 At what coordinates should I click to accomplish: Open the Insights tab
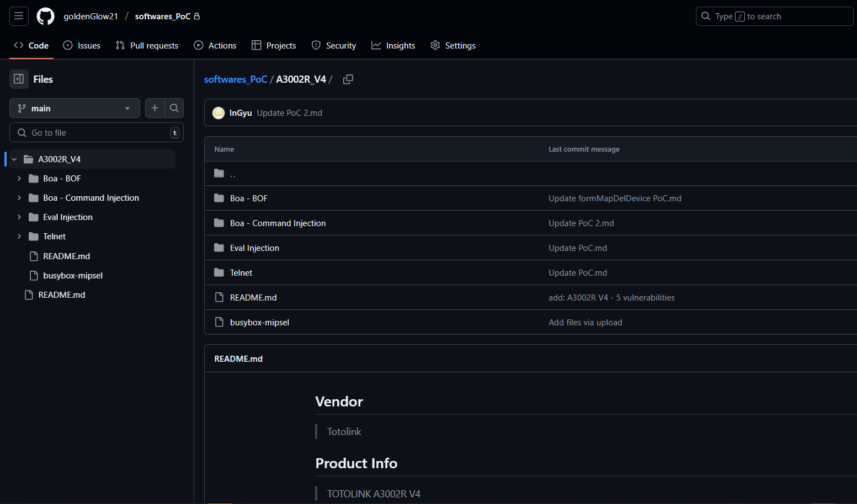[x=393, y=46]
